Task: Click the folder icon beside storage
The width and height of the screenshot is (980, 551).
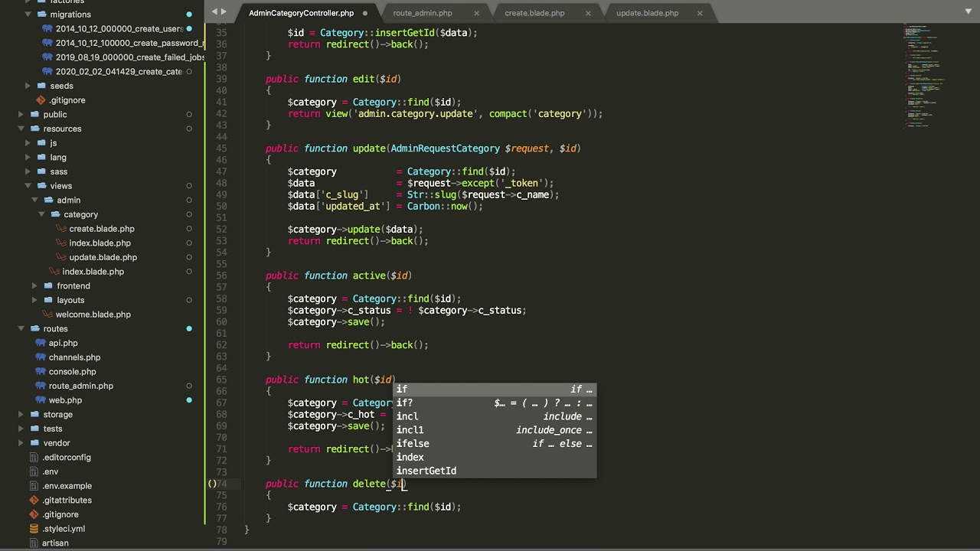Action: 34,415
